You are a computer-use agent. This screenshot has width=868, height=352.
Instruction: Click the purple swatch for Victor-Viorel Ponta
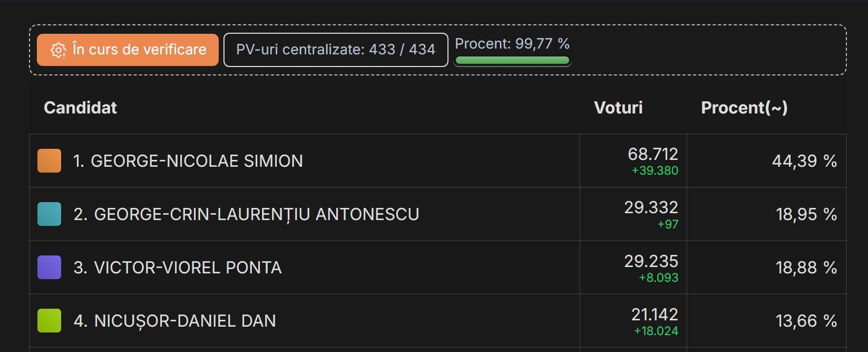(x=49, y=268)
